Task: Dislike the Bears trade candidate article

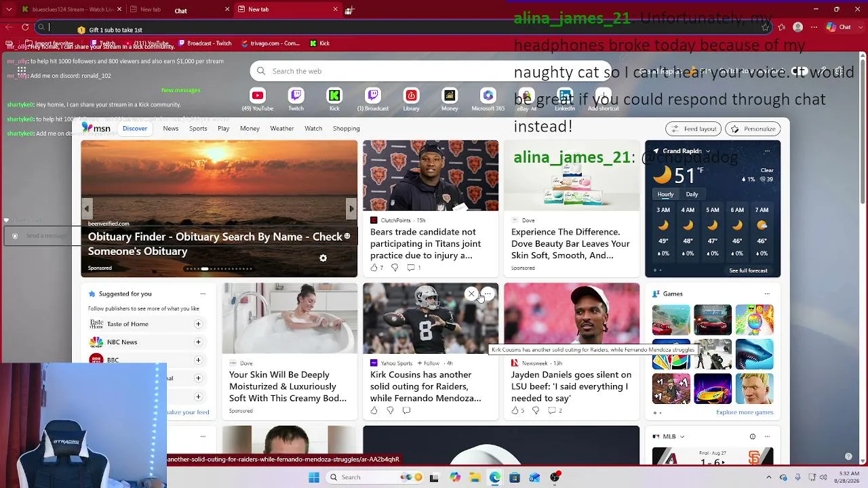Action: 395,268
